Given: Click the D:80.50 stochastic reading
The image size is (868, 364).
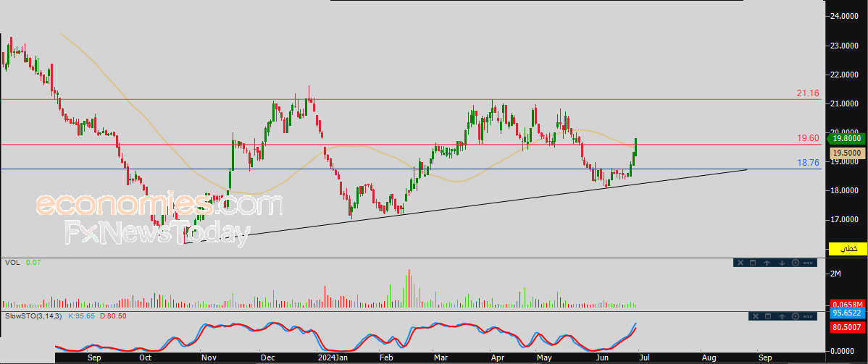Looking at the screenshot, I should (x=114, y=316).
